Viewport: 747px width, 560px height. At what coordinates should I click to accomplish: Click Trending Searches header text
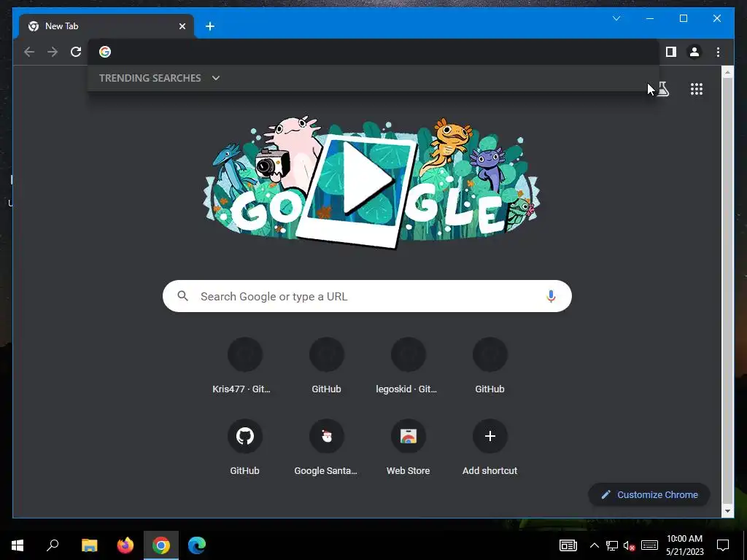(x=150, y=78)
